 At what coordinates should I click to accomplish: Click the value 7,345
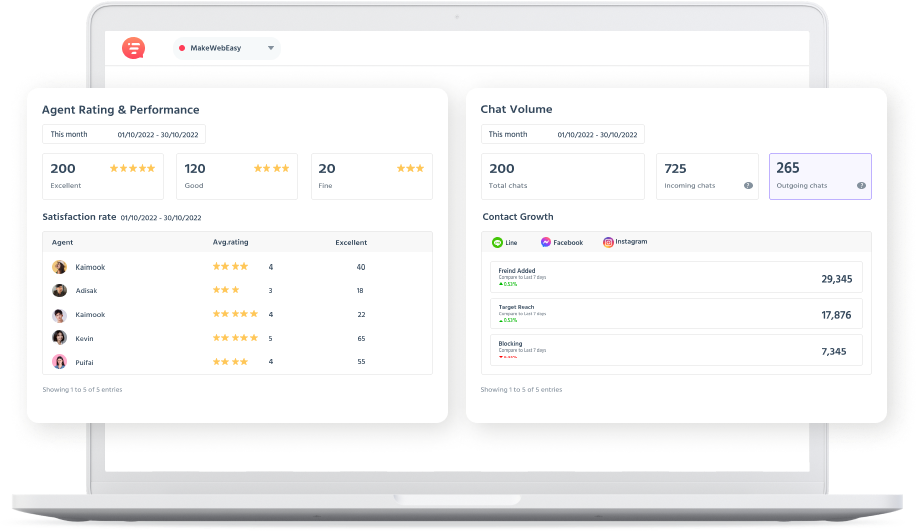point(833,352)
